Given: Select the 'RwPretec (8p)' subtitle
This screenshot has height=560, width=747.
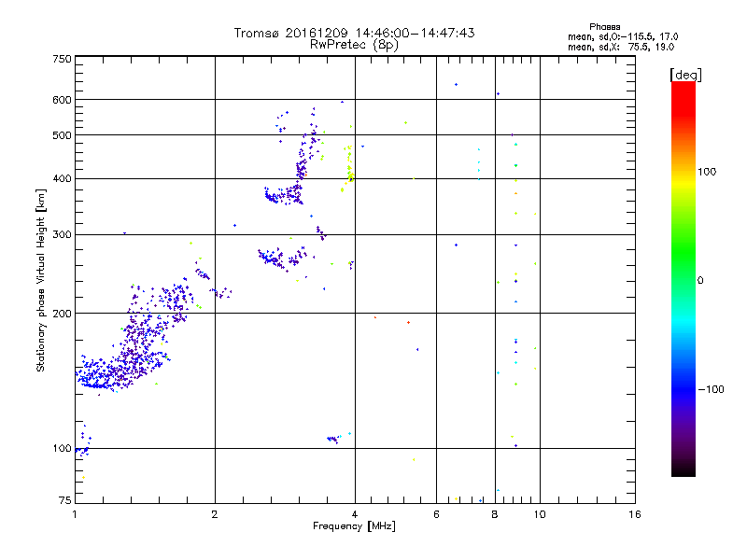Looking at the screenshot, I should point(354,45).
